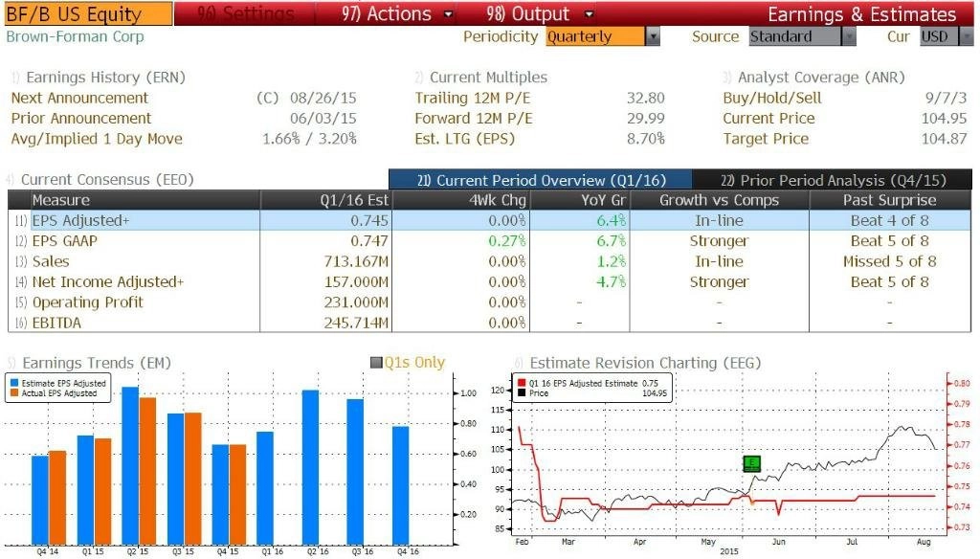Image resolution: width=980 pixels, height=559 pixels.
Task: Expand the Actions menu arrow
Action: [x=448, y=14]
